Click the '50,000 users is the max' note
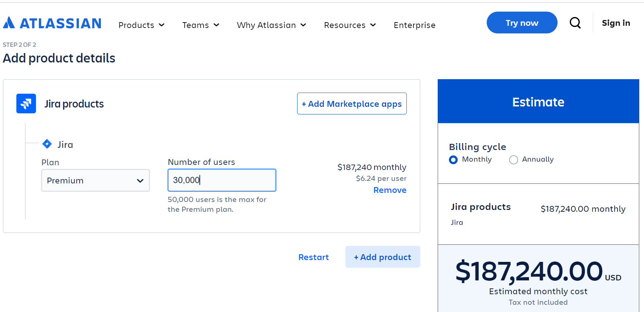Screen dimensions: 644x312 click(x=217, y=204)
